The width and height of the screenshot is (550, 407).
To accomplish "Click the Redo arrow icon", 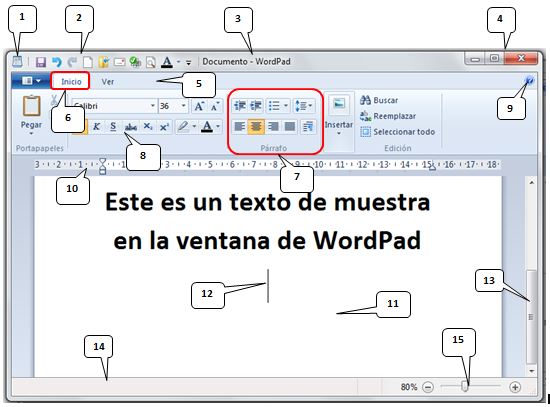I will pos(72,62).
